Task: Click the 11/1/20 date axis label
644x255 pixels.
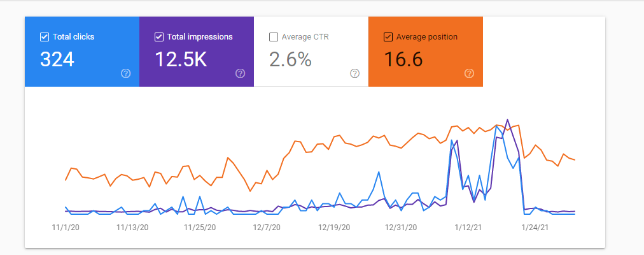Action: (66, 227)
